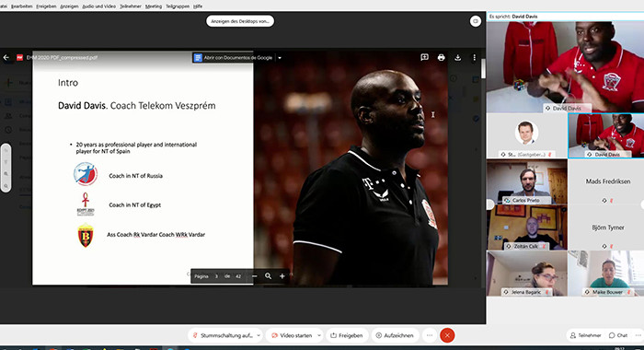Select David Davis active speaker video
Viewport: 644px width, 350px height.
pyautogui.click(x=565, y=67)
